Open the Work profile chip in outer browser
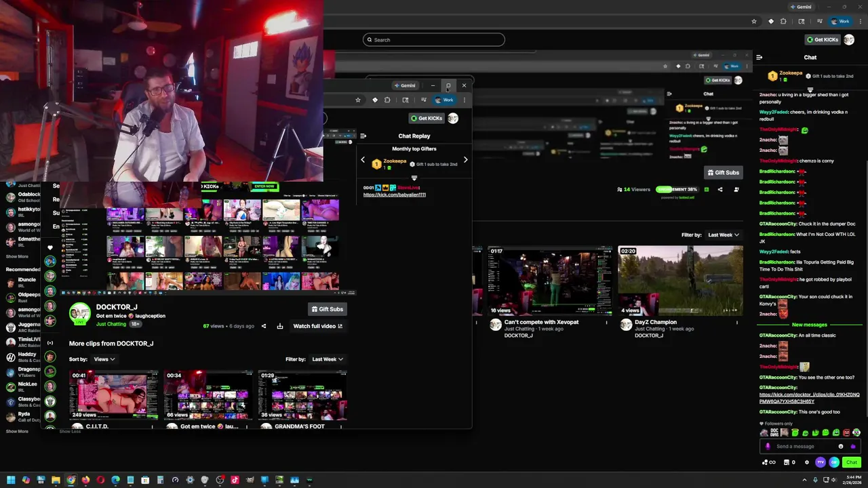868x488 pixels. point(841,21)
